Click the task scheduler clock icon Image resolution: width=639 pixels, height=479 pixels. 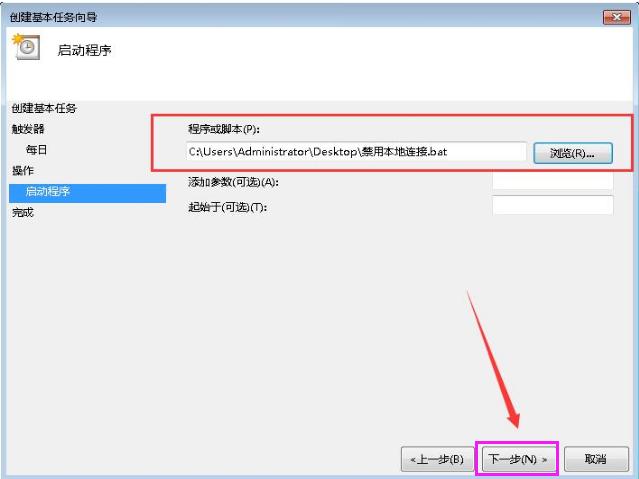pos(26,47)
